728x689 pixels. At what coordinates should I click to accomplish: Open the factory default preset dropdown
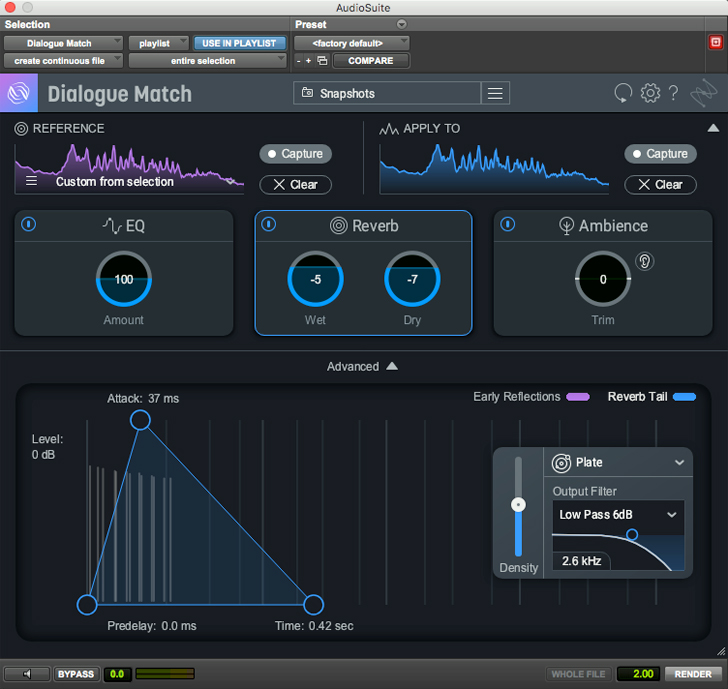coord(351,43)
